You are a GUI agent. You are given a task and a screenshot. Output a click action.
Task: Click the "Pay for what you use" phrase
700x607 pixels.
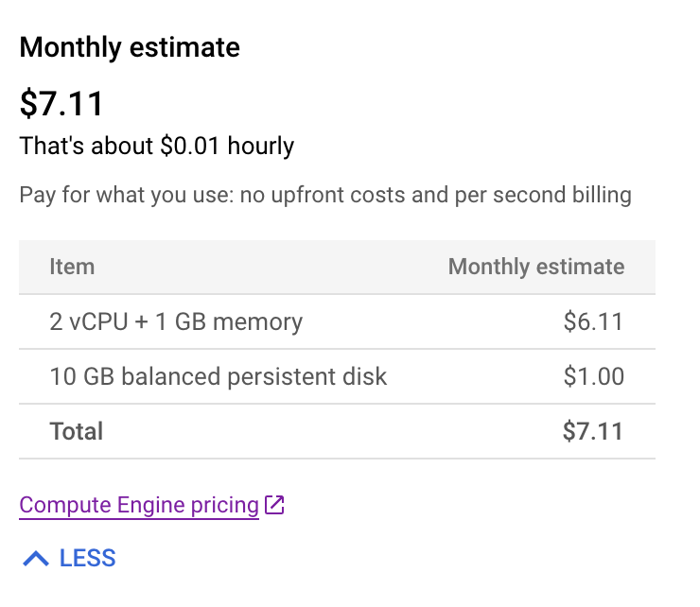pyautogui.click(x=116, y=196)
